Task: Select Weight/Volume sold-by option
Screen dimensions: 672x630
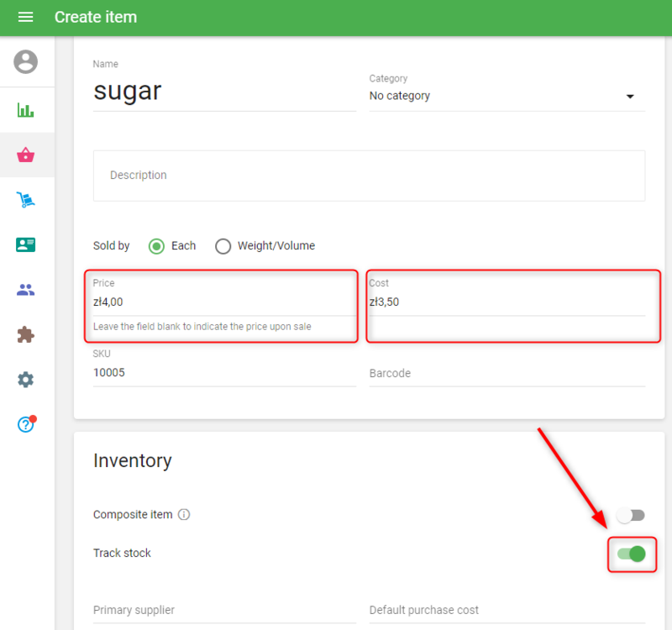Action: click(223, 246)
